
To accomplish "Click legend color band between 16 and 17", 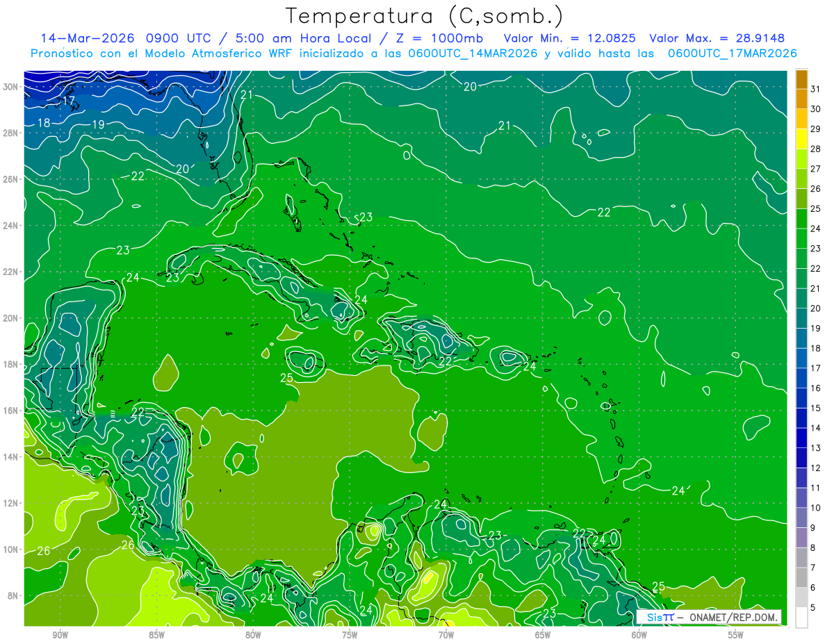I will 801,379.
